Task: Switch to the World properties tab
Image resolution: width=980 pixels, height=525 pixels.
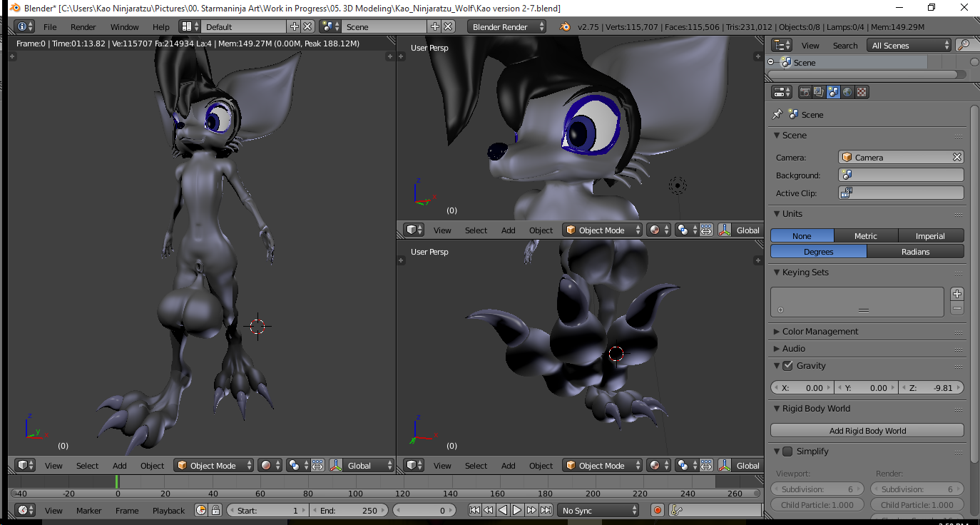Action: click(x=847, y=92)
